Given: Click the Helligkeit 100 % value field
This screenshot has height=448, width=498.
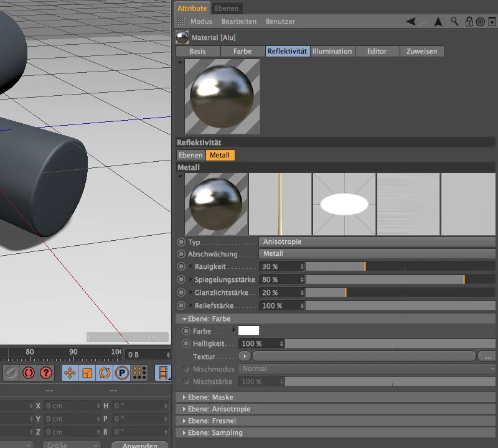Looking at the screenshot, I should [261, 343].
